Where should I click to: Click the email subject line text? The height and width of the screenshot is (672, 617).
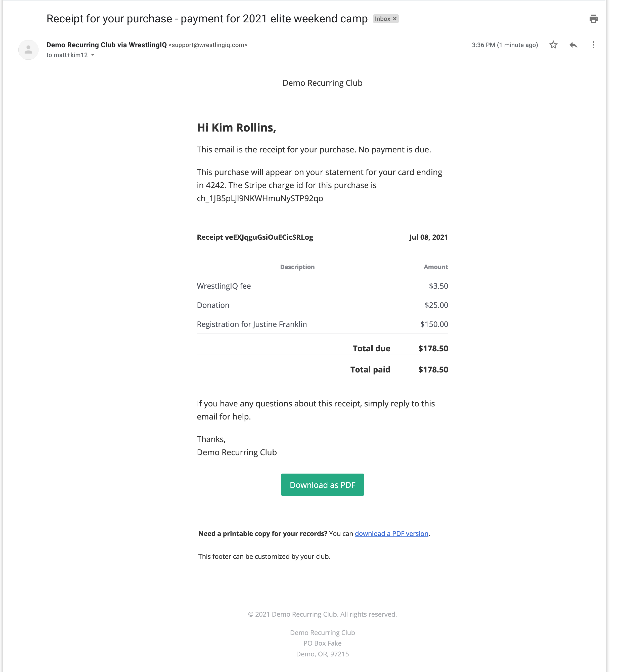[x=207, y=19]
